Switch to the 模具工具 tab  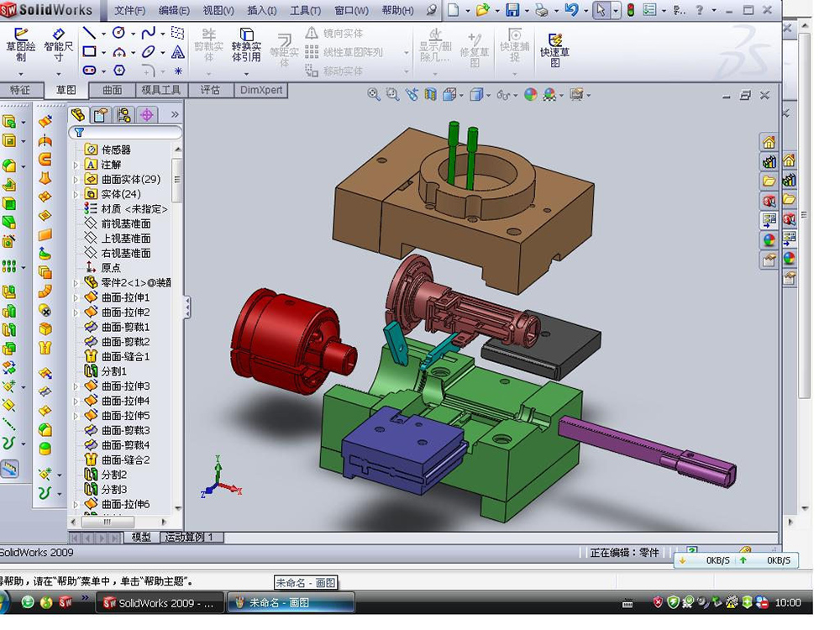160,90
